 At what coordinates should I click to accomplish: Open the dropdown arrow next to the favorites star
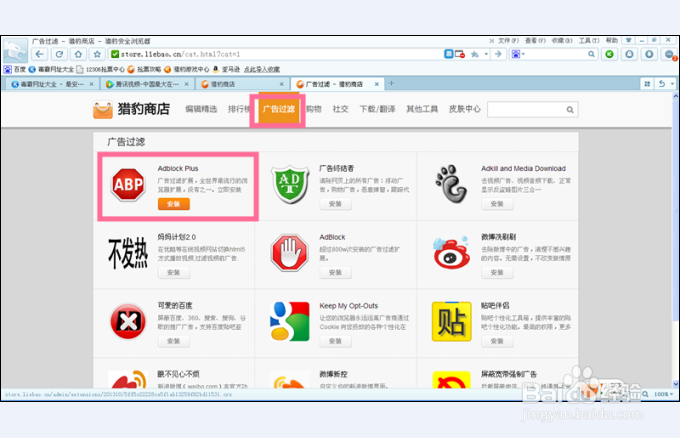486,54
